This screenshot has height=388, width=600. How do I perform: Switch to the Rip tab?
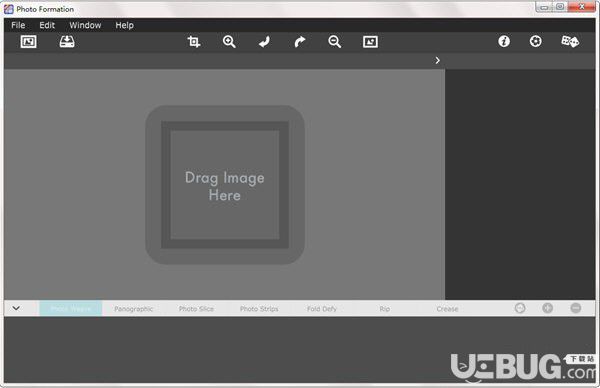click(385, 308)
